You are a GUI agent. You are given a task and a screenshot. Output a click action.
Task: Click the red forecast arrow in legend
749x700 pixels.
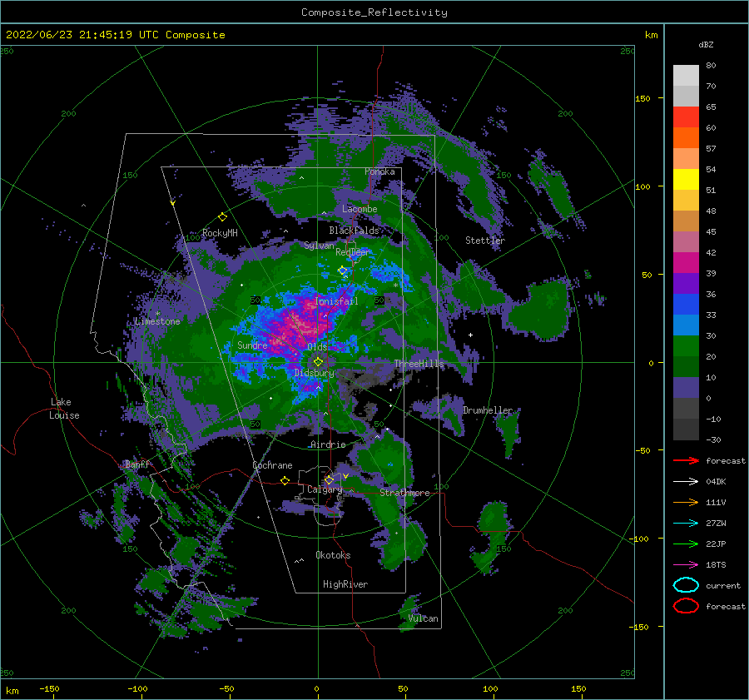point(686,460)
